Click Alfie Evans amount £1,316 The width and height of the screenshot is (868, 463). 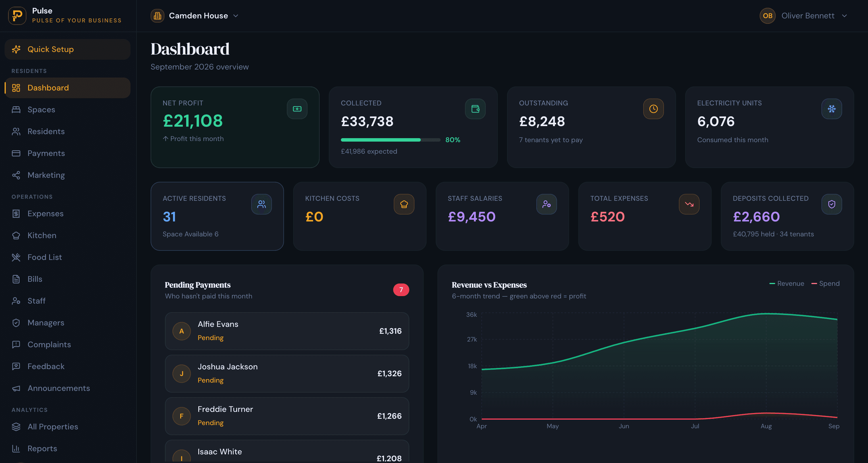[390, 331]
